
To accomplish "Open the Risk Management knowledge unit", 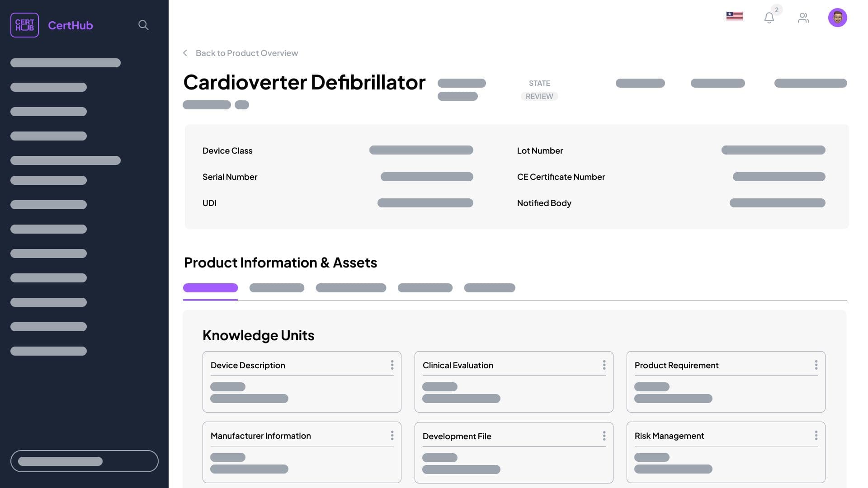I will pos(726,452).
